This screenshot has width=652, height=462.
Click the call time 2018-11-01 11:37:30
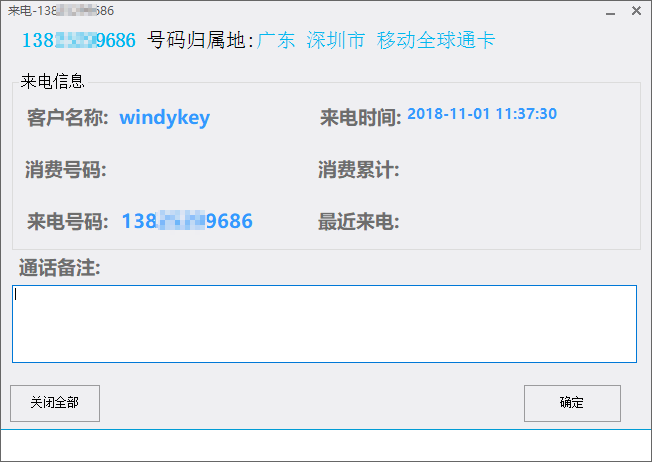[x=482, y=114]
